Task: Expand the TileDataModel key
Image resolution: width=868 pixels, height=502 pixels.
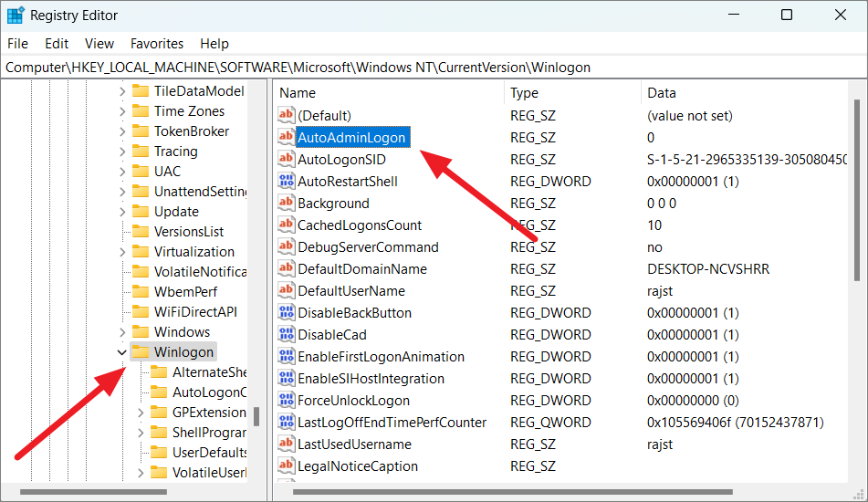Action: coord(122,91)
